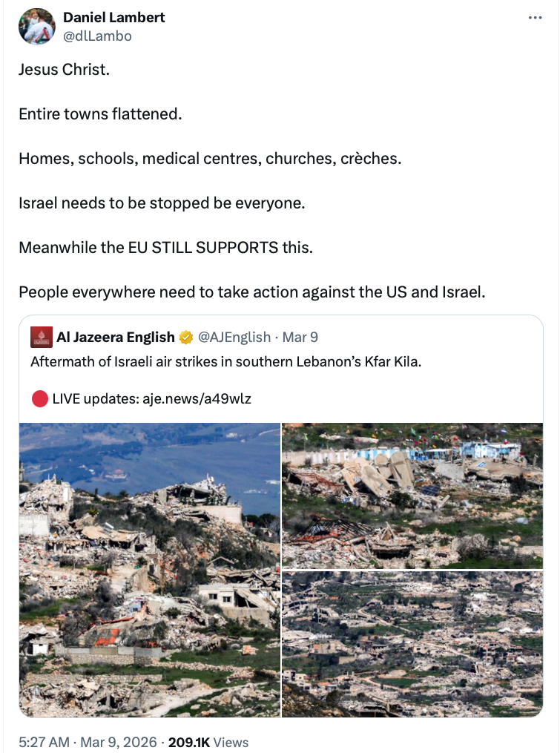Viewport: 560px width, 753px height.
Task: Click the "EU STILL SUPPORTS" sentence
Action: pos(165,247)
